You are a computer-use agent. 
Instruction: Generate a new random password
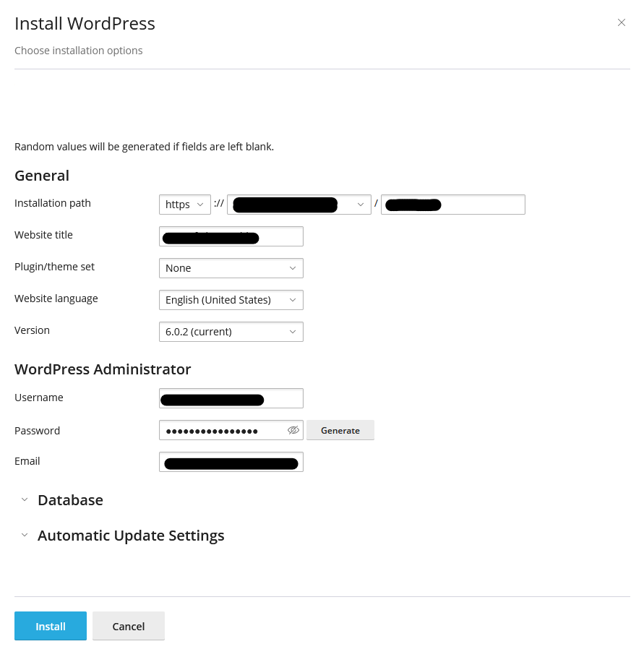tap(340, 430)
